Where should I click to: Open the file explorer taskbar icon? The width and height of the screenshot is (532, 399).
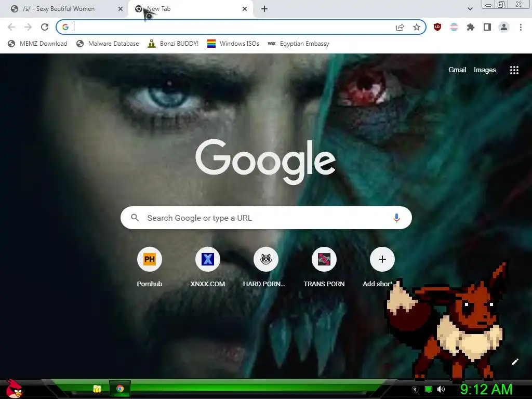pos(97,389)
